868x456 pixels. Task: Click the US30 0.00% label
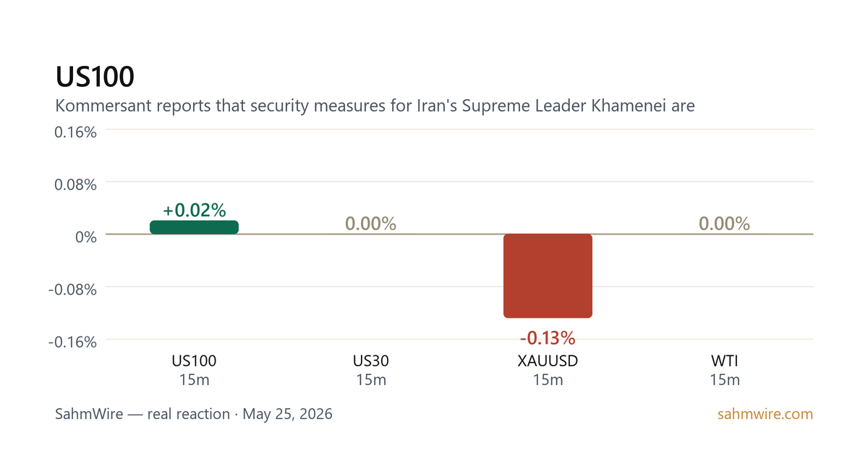[370, 224]
